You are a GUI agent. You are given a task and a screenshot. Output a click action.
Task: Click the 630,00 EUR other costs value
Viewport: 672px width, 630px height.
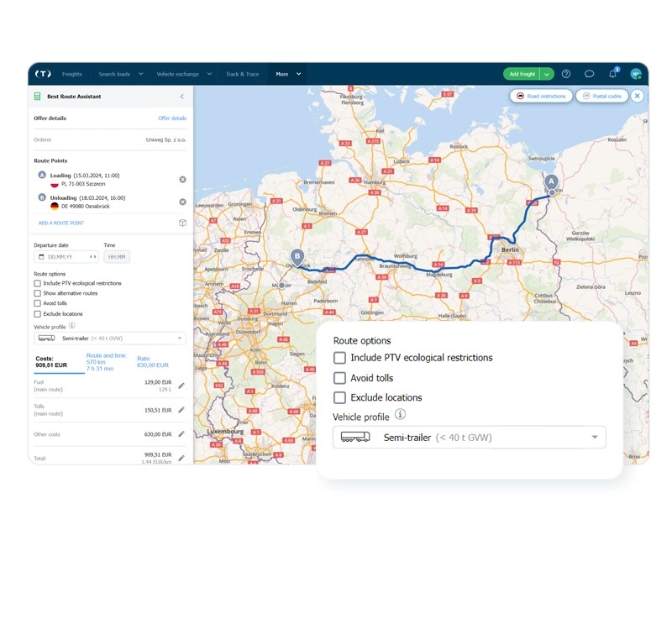pyautogui.click(x=158, y=434)
